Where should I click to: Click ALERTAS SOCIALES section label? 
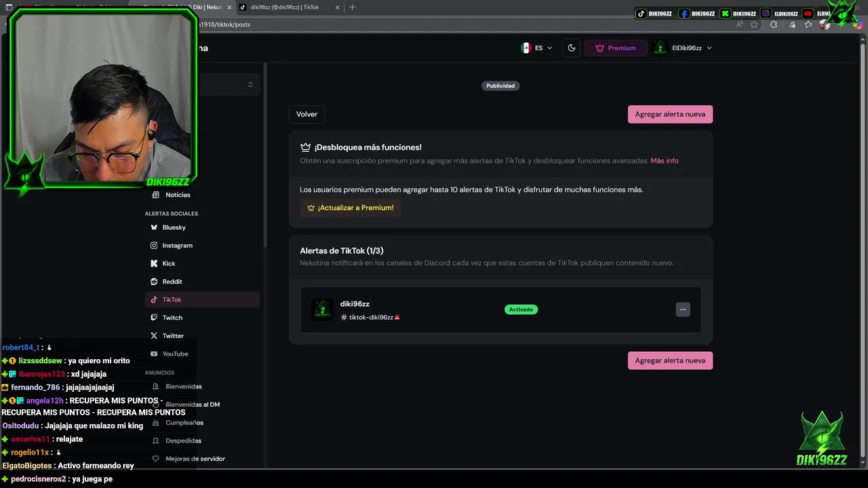pyautogui.click(x=172, y=213)
